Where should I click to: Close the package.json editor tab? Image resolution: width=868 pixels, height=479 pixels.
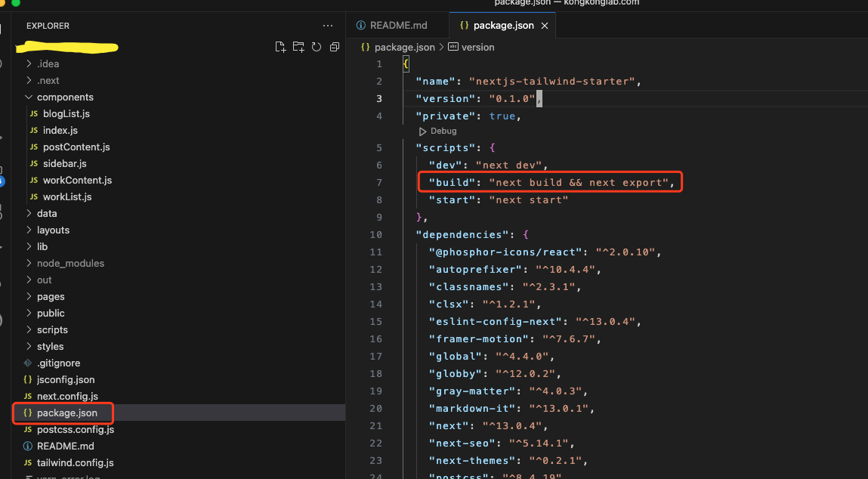tap(544, 26)
